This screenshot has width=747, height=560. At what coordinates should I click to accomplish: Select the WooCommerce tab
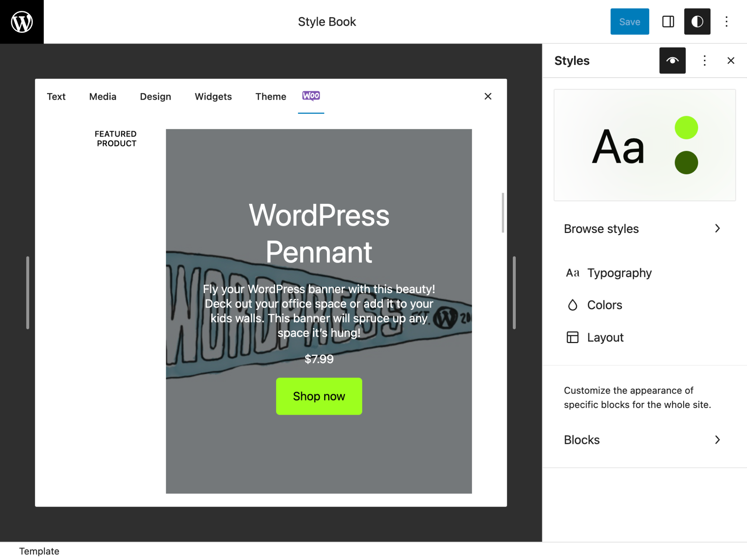pyautogui.click(x=311, y=96)
